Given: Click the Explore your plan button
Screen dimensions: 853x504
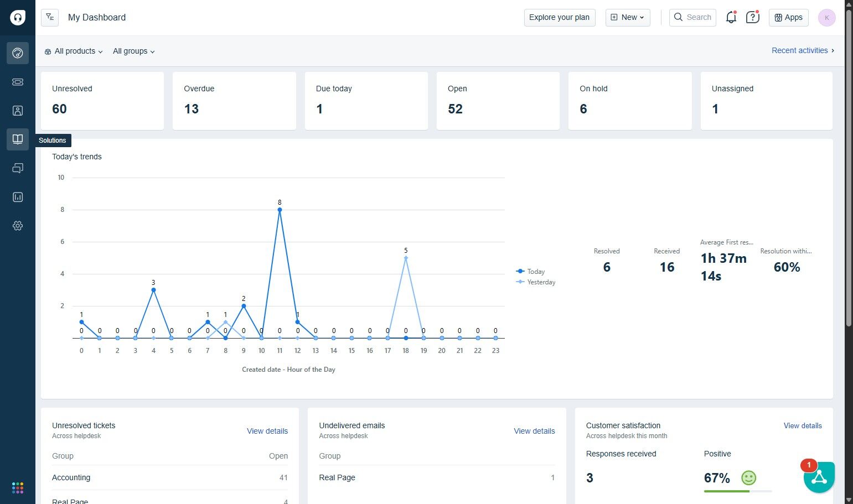Looking at the screenshot, I should point(559,18).
